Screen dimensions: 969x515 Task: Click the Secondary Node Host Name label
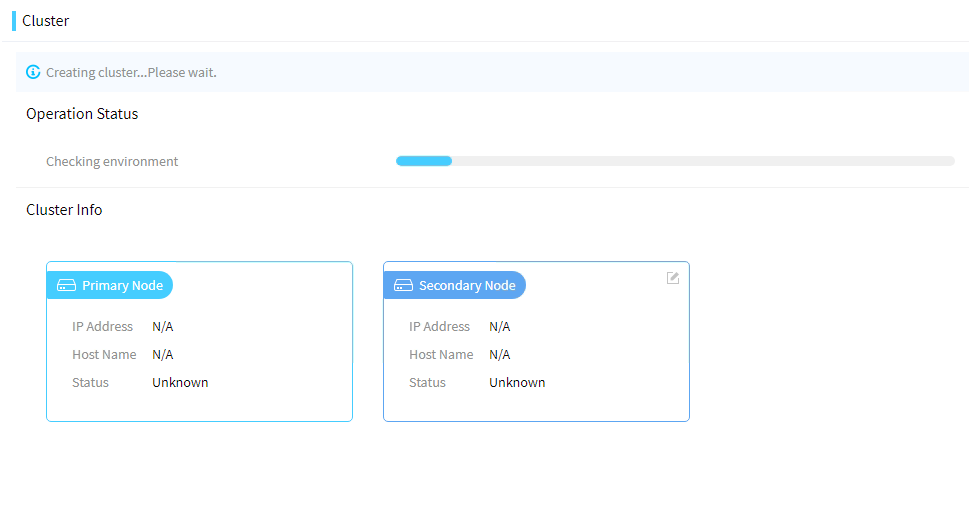coord(441,354)
